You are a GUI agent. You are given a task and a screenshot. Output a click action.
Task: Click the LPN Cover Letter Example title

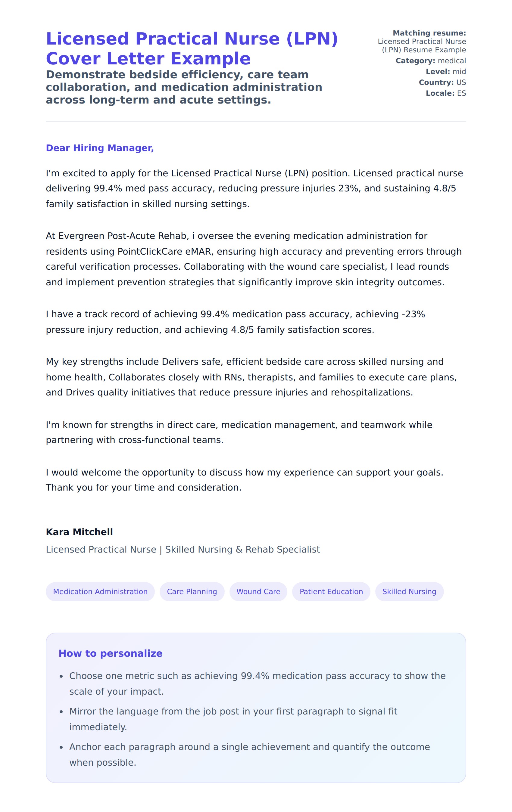pos(192,48)
